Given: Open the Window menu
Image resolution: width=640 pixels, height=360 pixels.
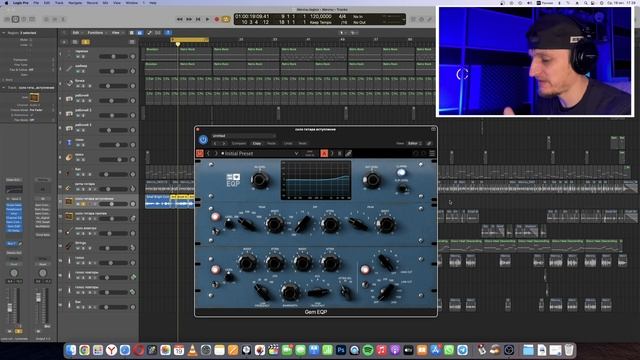Looking at the screenshot, I should pos(131,3).
